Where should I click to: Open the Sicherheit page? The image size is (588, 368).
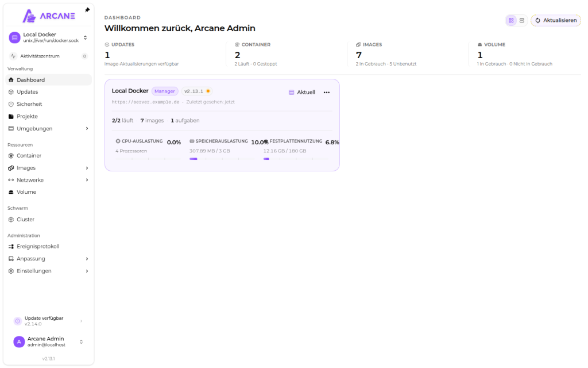pos(48,104)
